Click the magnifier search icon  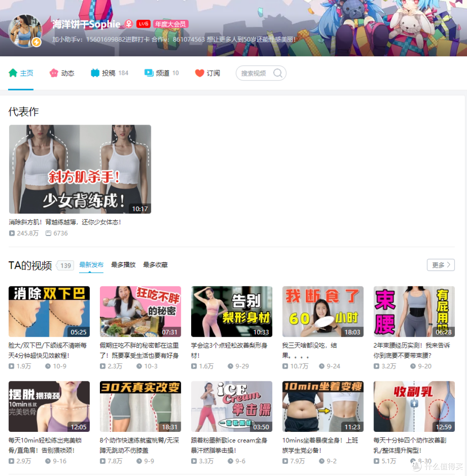(x=278, y=73)
